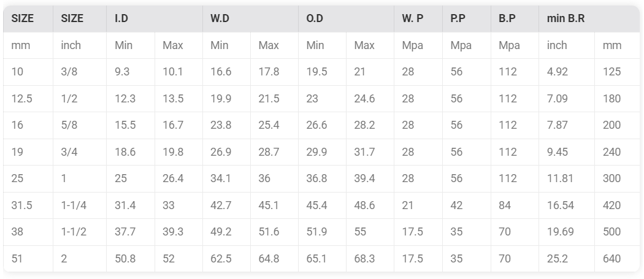644x279 pixels.
Task: Click the W. P header cell
Action: tap(418, 19)
